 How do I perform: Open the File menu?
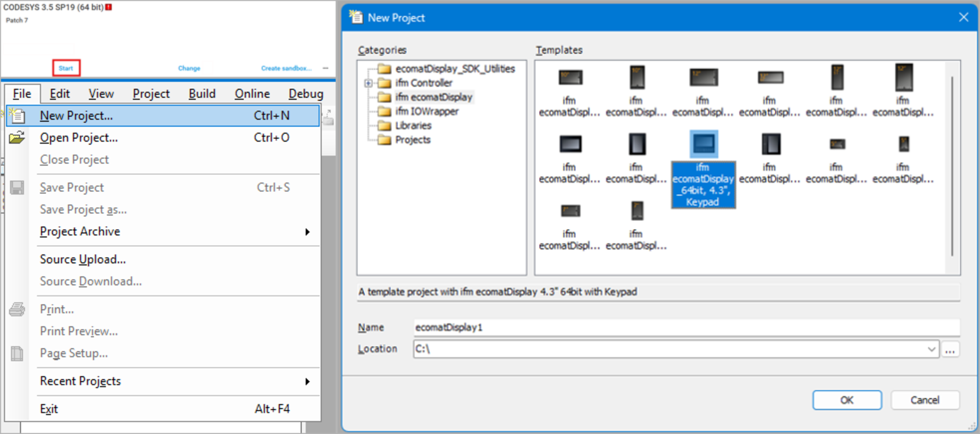point(22,94)
